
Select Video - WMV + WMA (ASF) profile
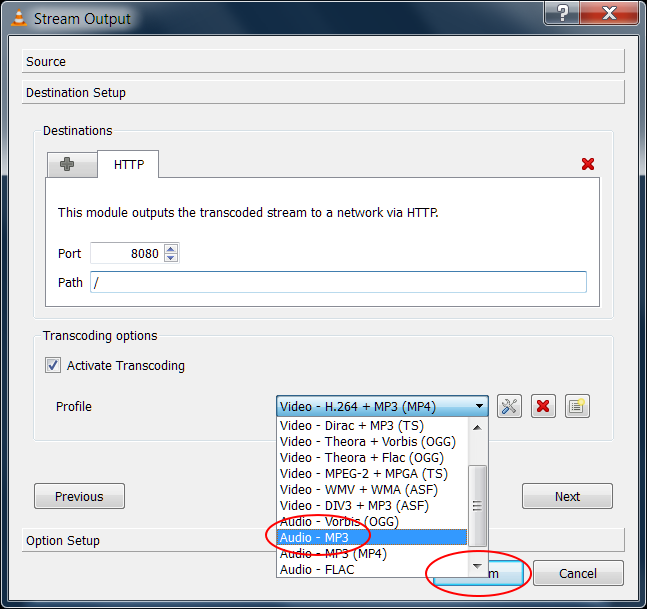(372, 490)
